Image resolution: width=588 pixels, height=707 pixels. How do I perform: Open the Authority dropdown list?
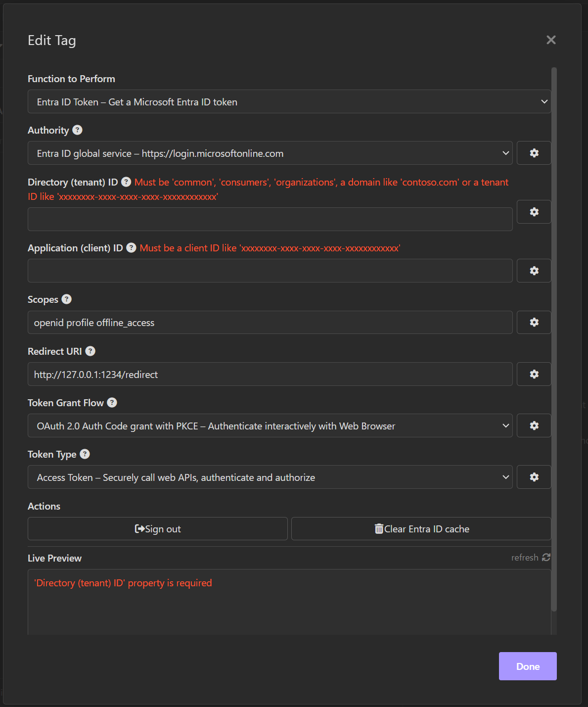(270, 153)
